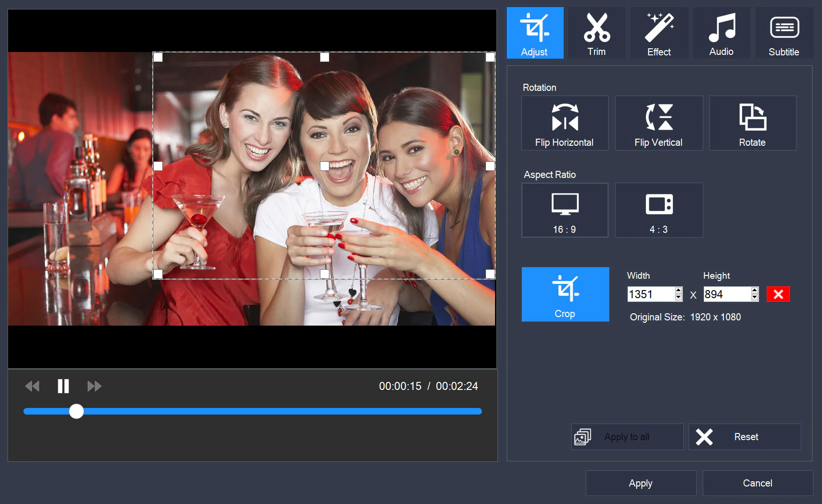The width and height of the screenshot is (822, 504).
Task: Fast forward the video
Action: (94, 386)
